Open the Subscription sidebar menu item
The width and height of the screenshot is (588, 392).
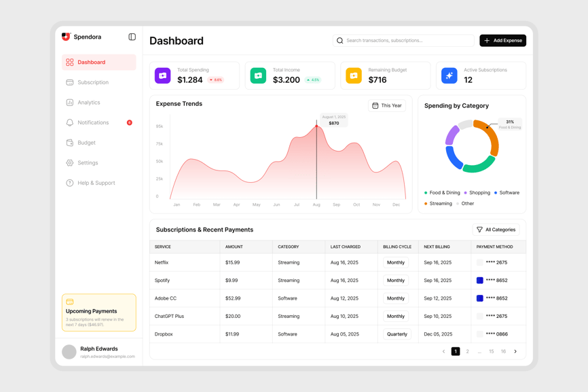pos(93,82)
